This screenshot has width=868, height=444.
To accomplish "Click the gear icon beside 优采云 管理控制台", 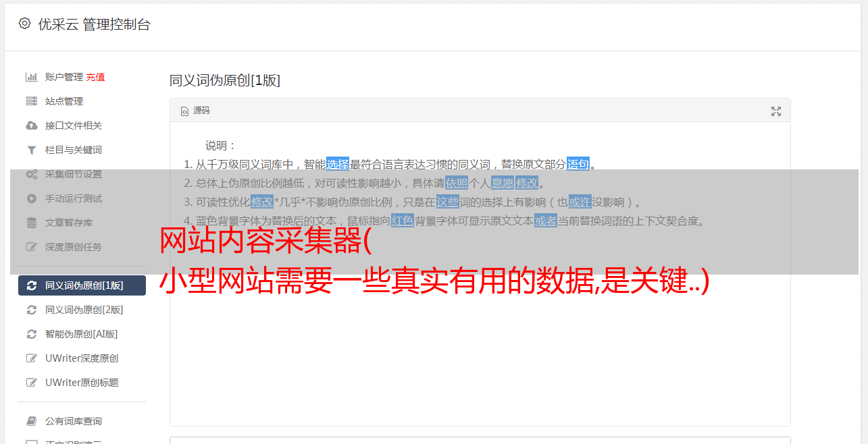I will point(24,24).
